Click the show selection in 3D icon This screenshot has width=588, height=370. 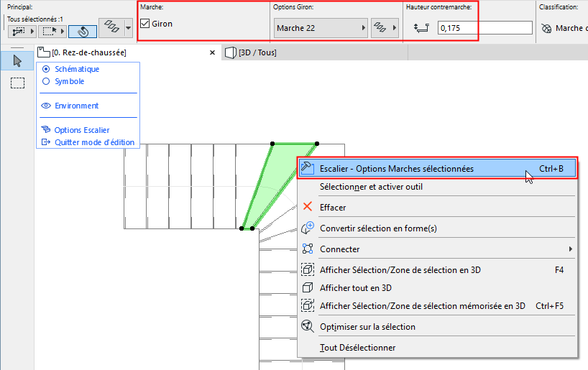pyautogui.click(x=308, y=269)
